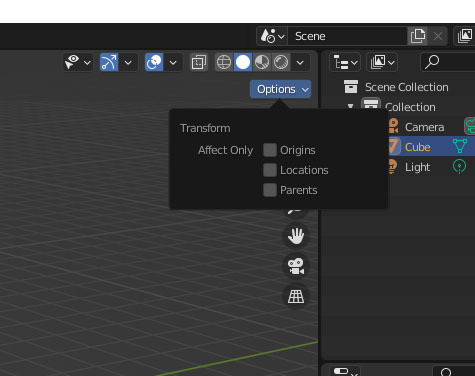
Task: Switch to Rendered viewport shading
Action: (281, 62)
